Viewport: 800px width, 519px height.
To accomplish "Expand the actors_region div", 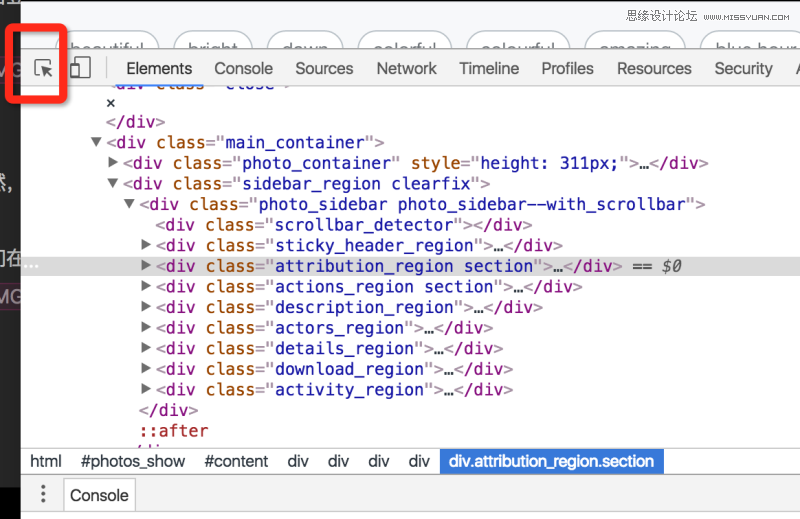I will pos(145,327).
